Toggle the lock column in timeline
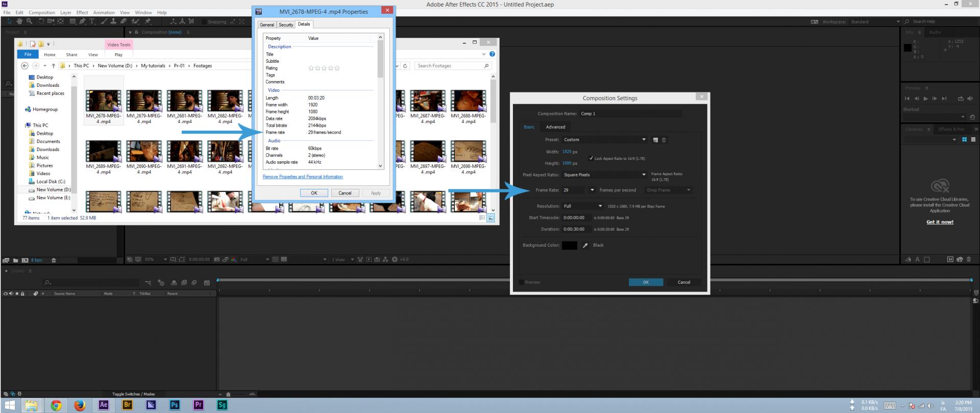 22,294
